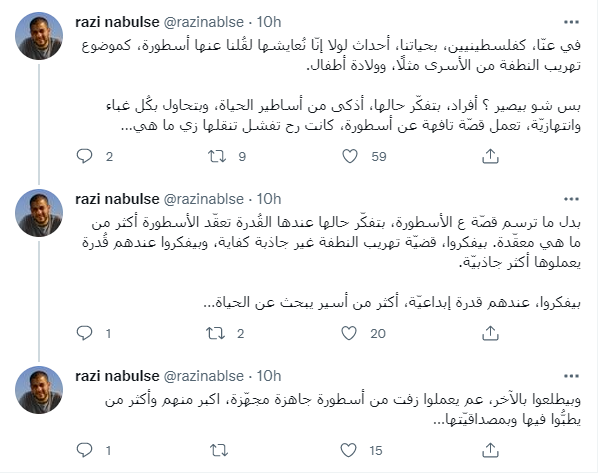Reply to the first tweet with 2 replies
The width and height of the screenshot is (598, 473).
point(84,156)
